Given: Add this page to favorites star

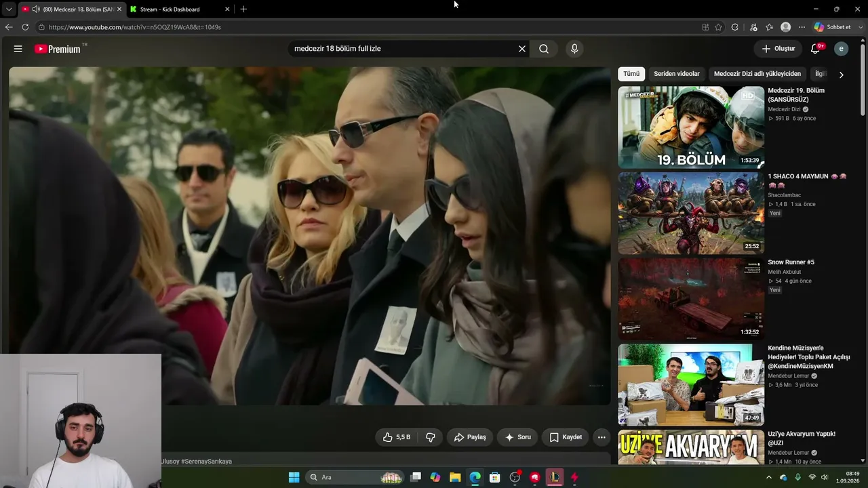Looking at the screenshot, I should pos(719,27).
